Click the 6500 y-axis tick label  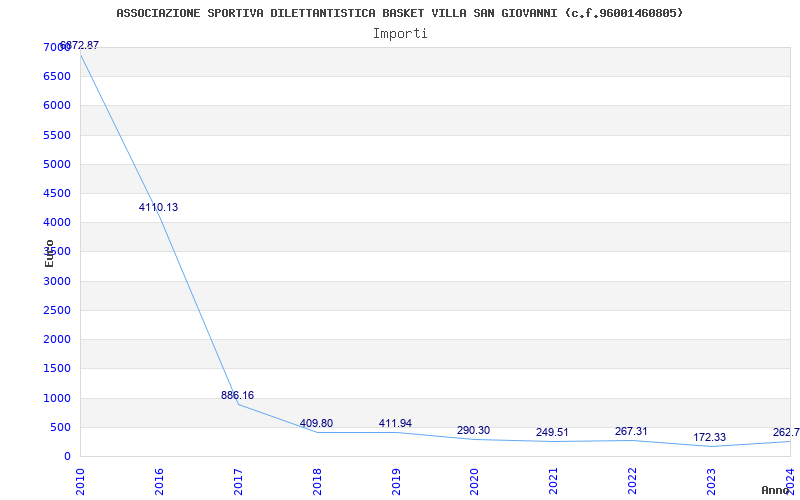[x=57, y=77]
